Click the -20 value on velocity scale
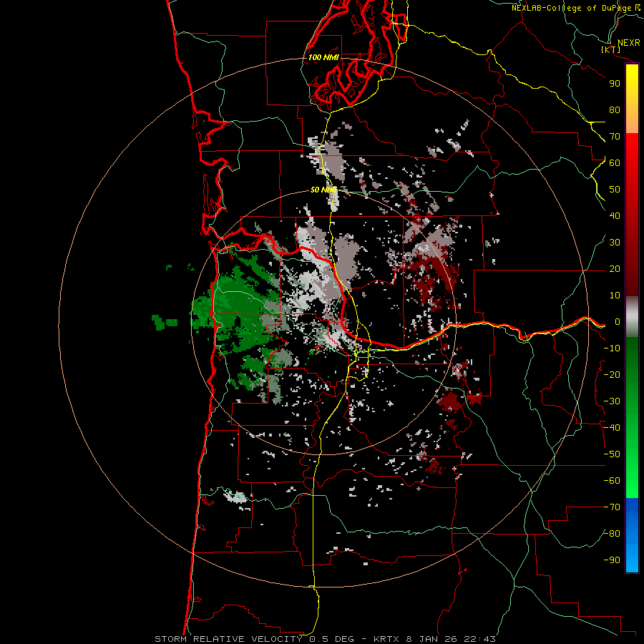The width and height of the screenshot is (644, 644). point(612,375)
